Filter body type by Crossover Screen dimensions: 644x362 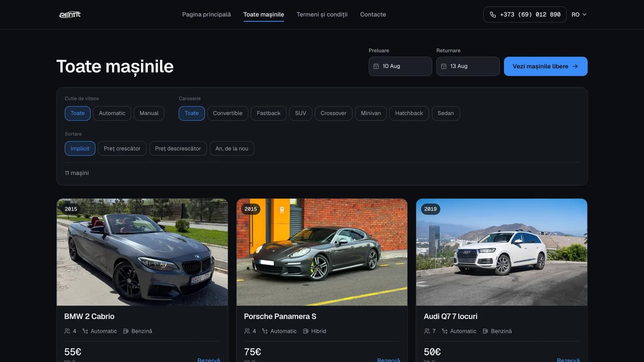333,113
